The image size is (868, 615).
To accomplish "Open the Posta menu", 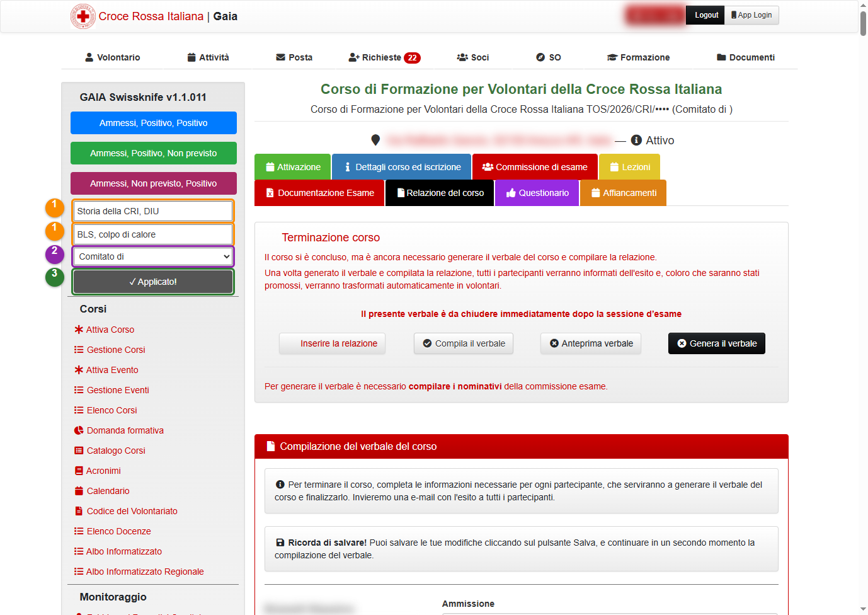I will tap(294, 57).
